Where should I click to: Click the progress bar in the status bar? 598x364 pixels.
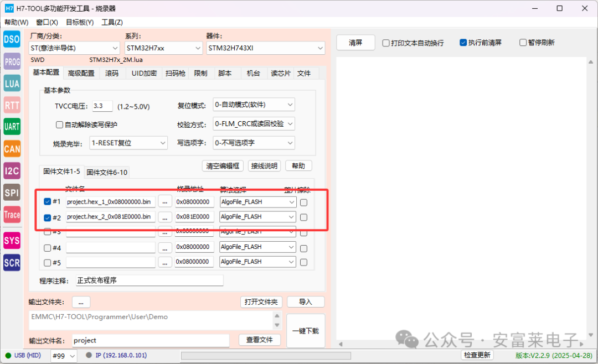266,355
